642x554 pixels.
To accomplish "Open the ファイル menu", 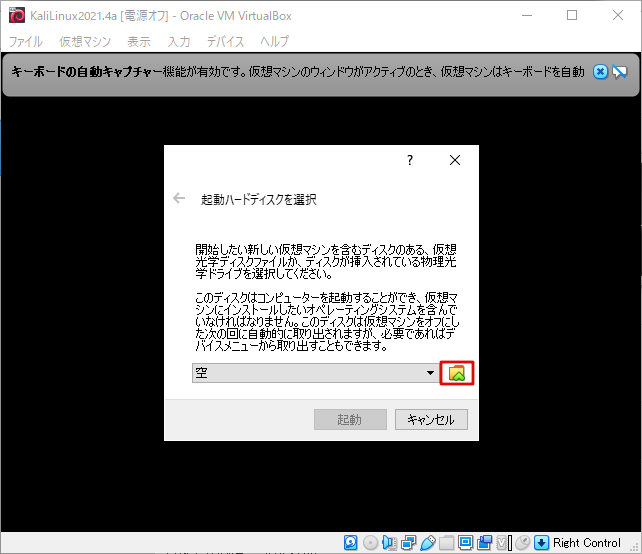I will (26, 41).
